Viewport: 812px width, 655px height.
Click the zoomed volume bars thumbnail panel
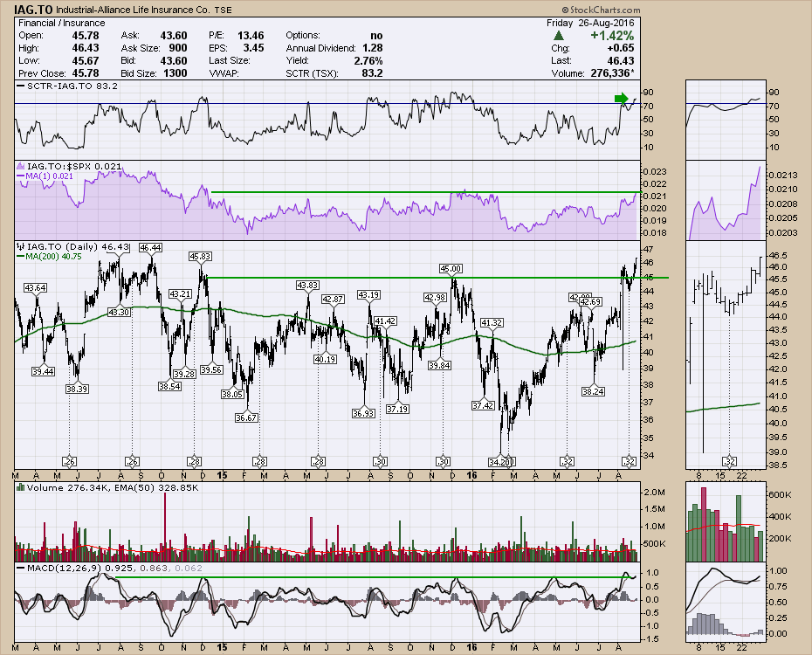pos(726,522)
